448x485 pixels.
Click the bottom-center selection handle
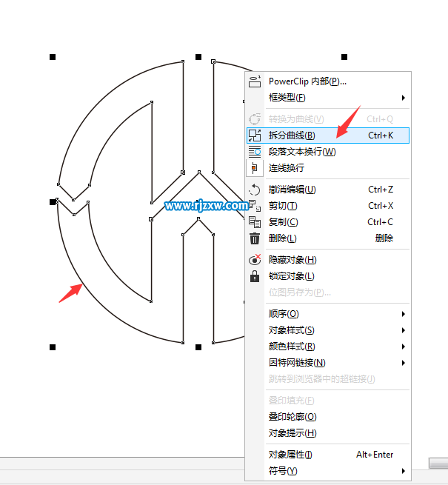198,347
